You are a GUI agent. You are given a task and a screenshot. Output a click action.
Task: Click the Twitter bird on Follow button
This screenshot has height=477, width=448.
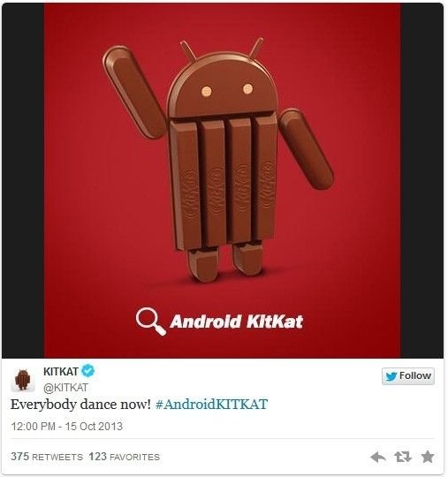[391, 376]
